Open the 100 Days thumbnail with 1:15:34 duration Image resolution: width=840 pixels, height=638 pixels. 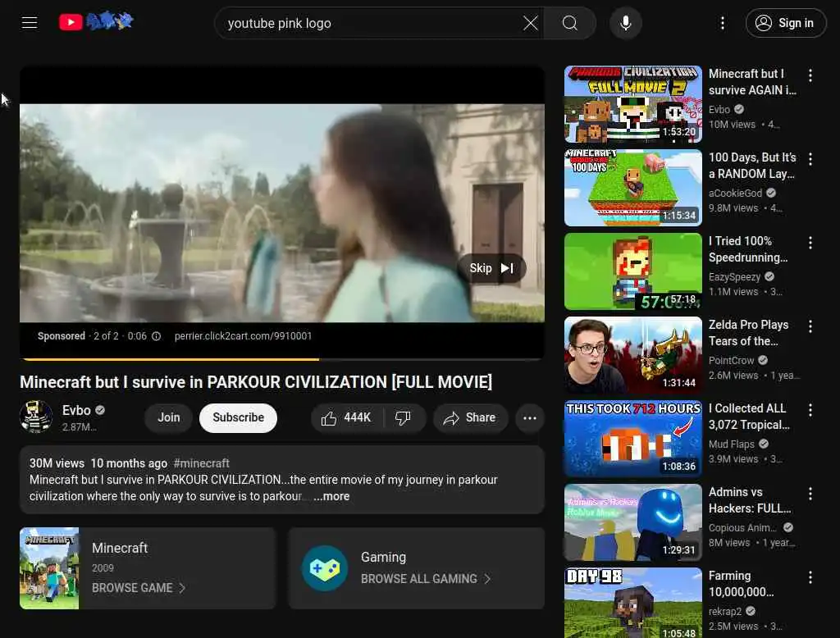(632, 188)
